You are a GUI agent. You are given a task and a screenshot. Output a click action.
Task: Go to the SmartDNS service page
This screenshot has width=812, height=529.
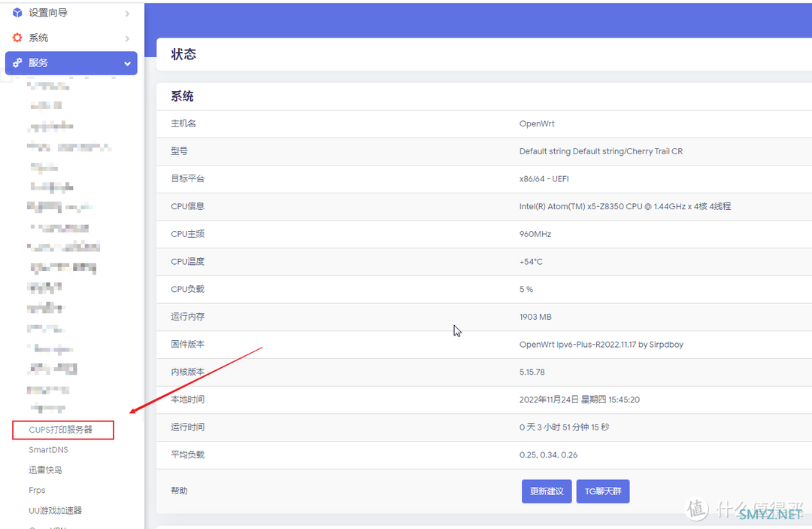48,450
